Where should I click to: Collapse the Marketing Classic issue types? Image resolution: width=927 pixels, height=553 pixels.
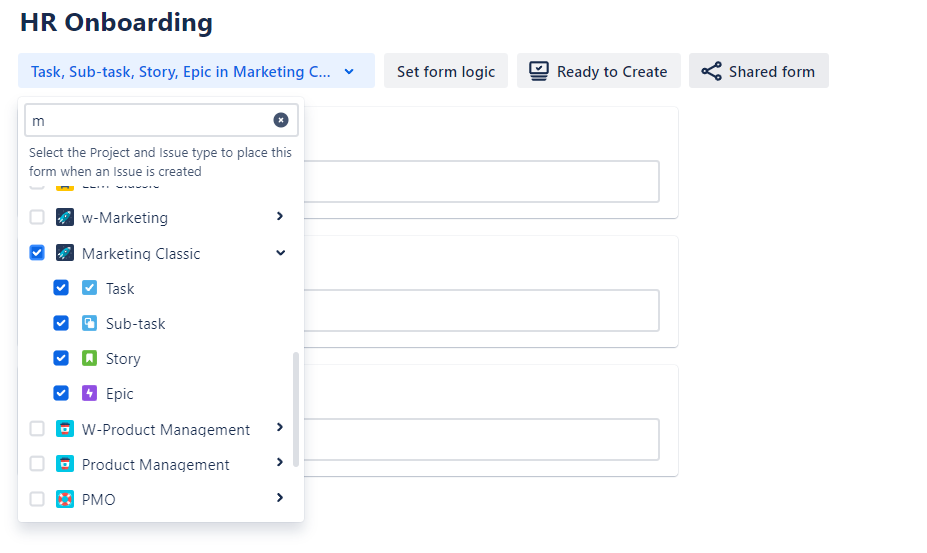tap(280, 253)
